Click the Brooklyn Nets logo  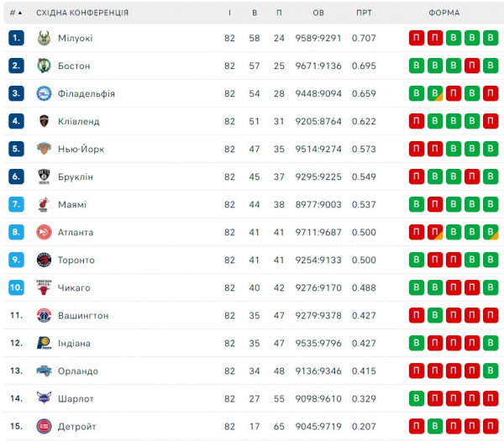44,176
